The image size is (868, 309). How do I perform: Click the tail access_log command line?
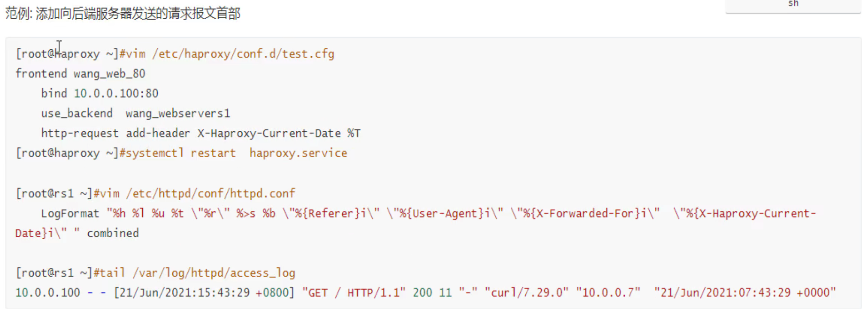tap(194, 273)
